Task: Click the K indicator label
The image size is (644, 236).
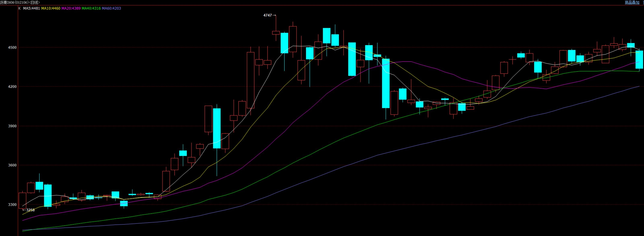Action: [20, 8]
